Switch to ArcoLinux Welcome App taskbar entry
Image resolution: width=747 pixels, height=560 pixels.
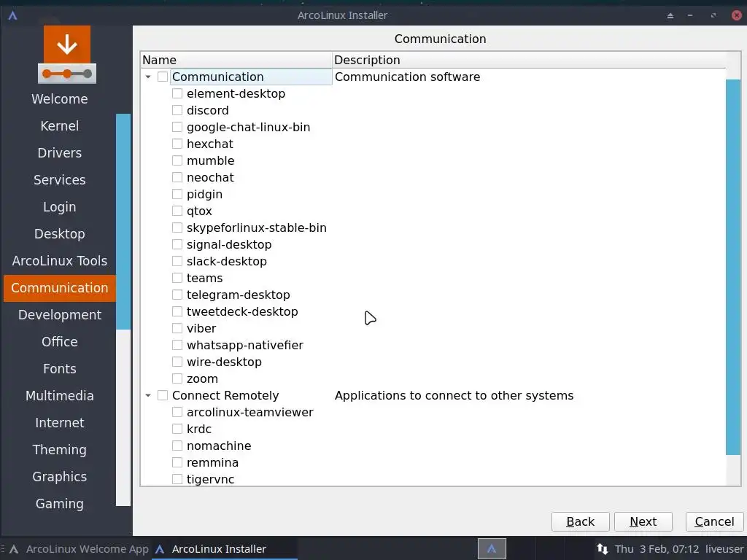pos(79,548)
